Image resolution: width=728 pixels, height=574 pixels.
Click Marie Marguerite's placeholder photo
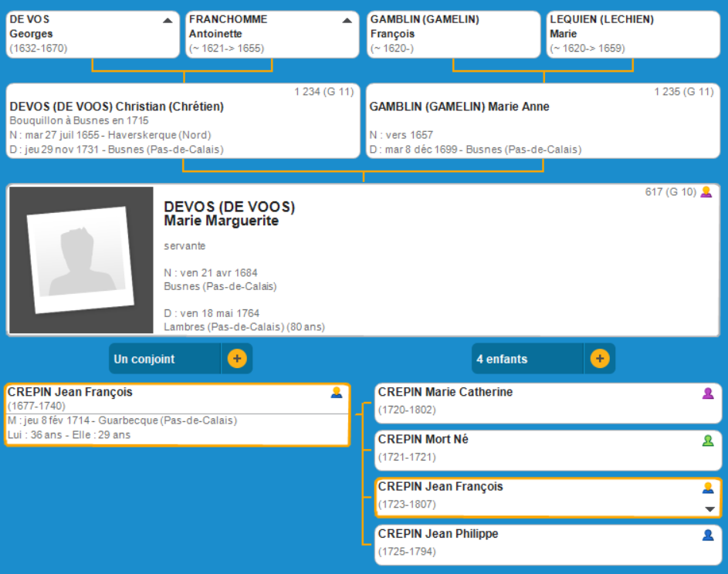(81, 260)
